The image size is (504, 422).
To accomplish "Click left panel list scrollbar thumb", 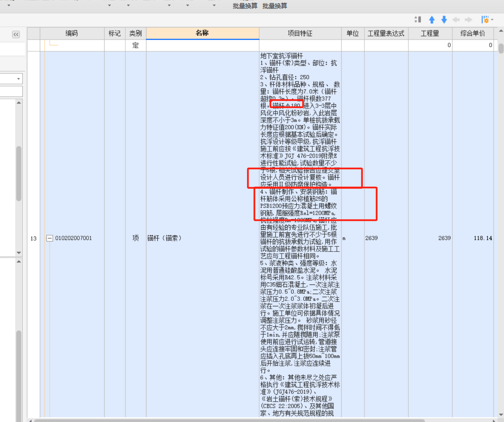I will [19, 174].
